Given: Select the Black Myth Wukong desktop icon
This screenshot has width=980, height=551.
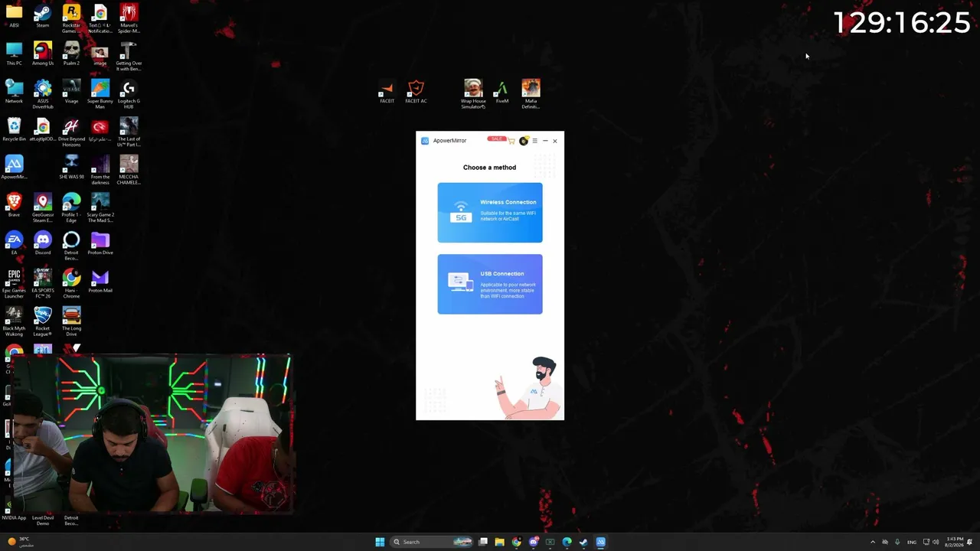Looking at the screenshot, I should coord(14,322).
